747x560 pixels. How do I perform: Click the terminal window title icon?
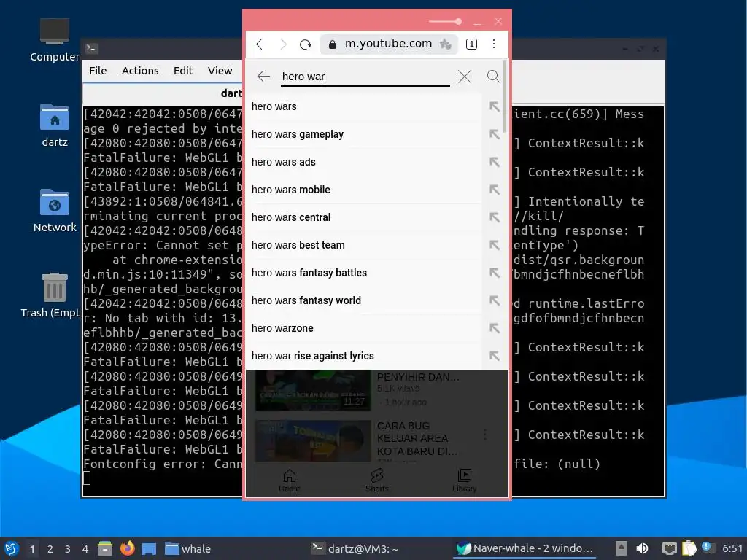pyautogui.click(x=91, y=48)
